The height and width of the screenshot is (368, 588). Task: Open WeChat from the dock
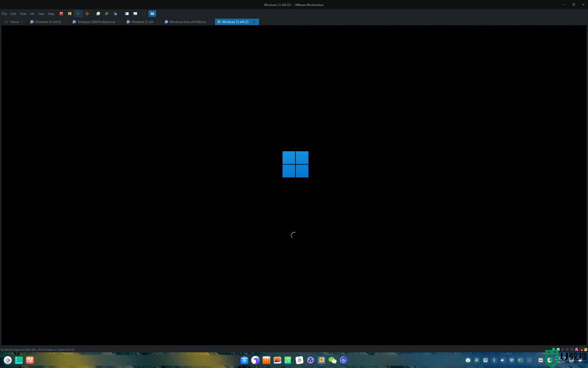coord(333,360)
